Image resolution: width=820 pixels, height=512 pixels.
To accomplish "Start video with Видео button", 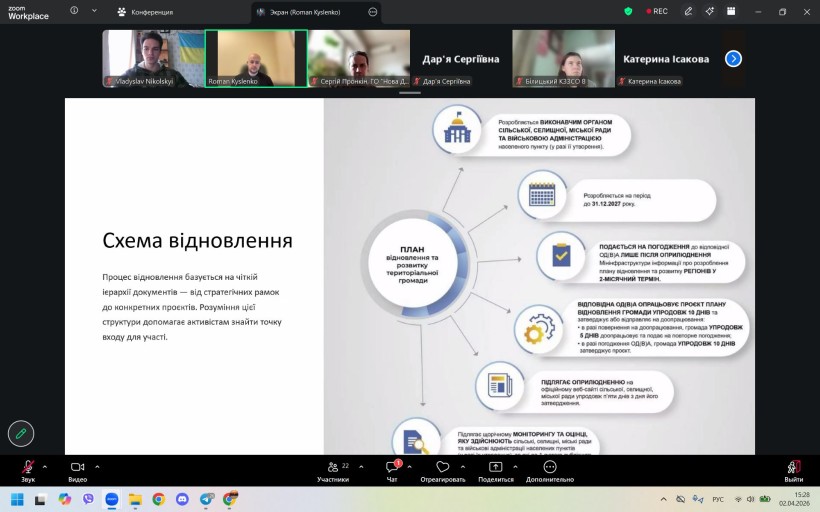I will point(77,471).
